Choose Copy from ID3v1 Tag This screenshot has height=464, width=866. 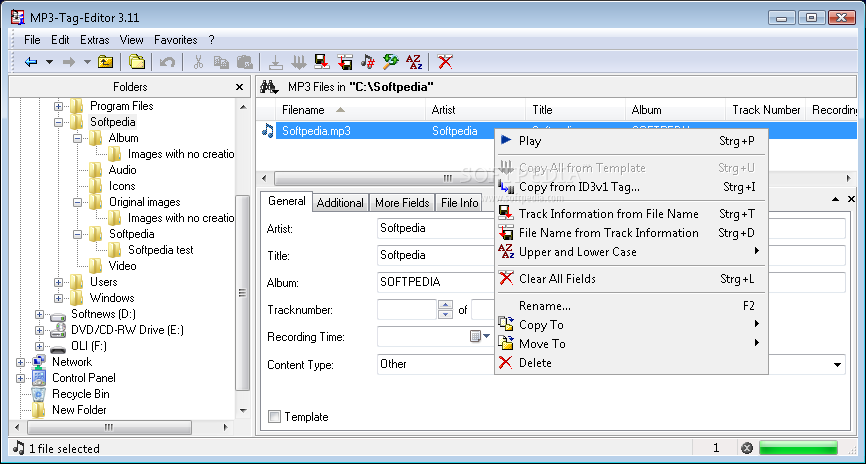coord(631,187)
